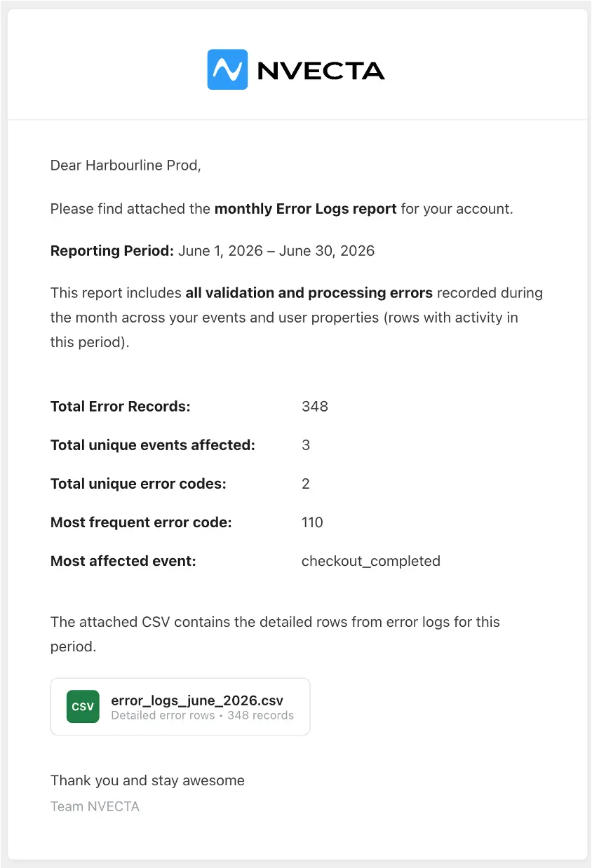Click the 'Total unique events affected:' label
The width and height of the screenshot is (592, 868).
pyautogui.click(x=153, y=445)
